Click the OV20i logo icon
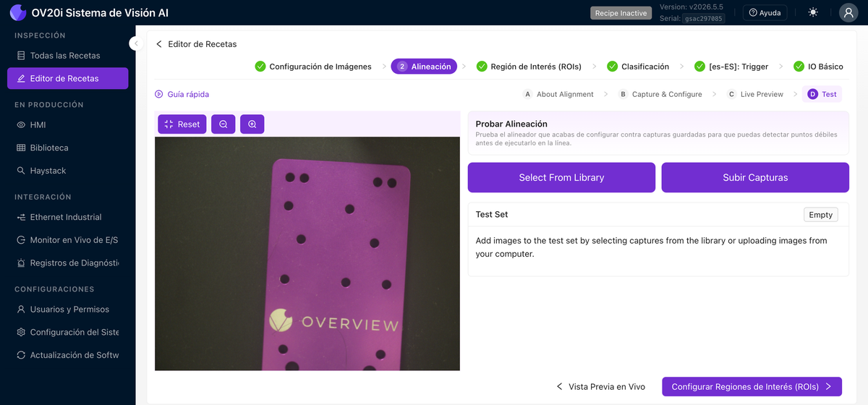 [17, 12]
